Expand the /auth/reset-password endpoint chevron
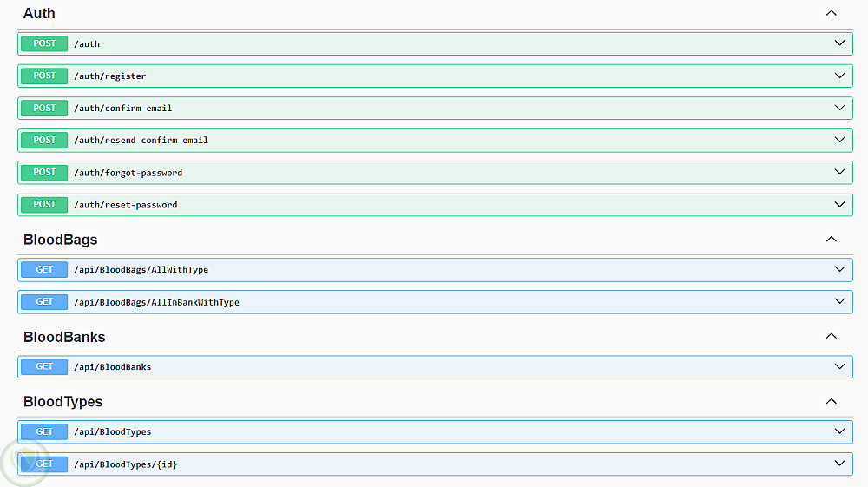Viewport: 868px width, 487px height. [839, 204]
